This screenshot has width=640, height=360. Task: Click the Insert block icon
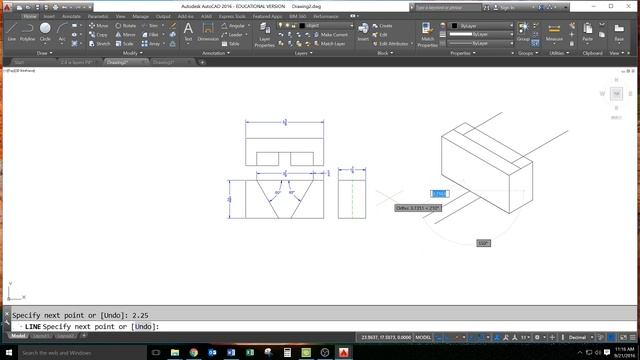pyautogui.click(x=363, y=32)
